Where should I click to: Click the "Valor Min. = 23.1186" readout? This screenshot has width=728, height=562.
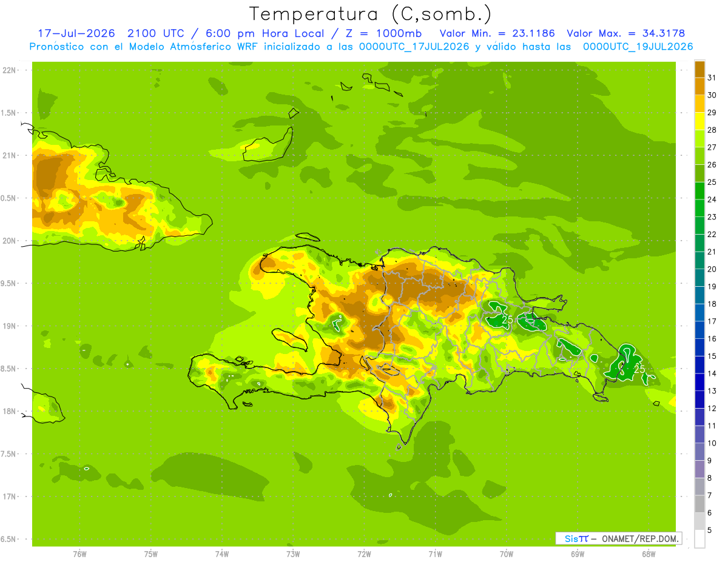pos(497,33)
